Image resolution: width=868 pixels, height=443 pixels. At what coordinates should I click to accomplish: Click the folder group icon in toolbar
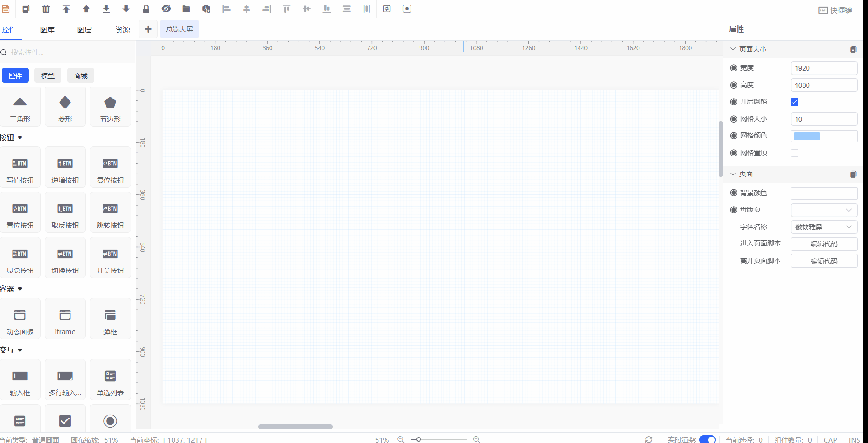[x=186, y=9]
